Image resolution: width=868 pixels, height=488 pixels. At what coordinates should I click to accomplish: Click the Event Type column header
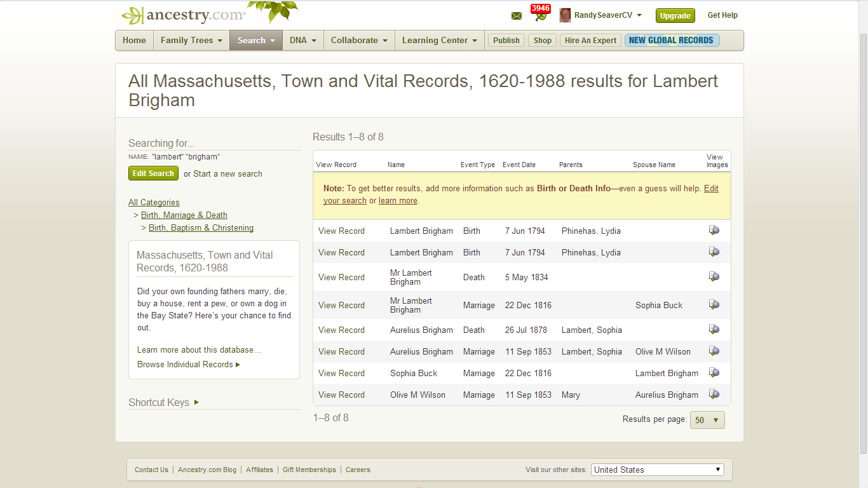click(478, 165)
